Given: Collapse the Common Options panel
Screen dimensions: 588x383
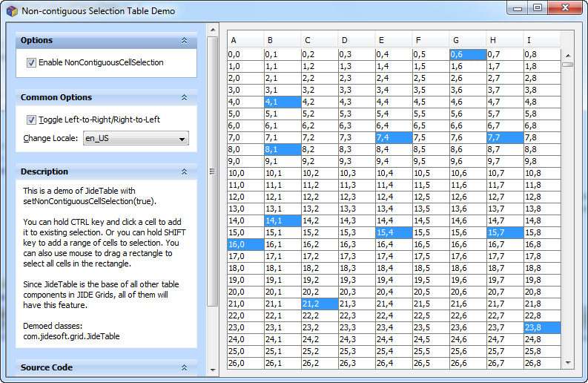Looking at the screenshot, I should tap(184, 98).
